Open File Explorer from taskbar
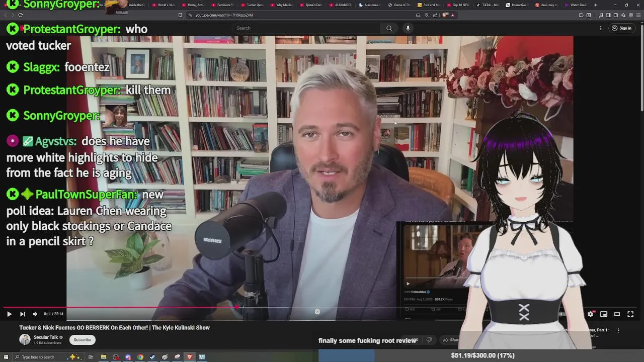This screenshot has height=362, width=644. [x=103, y=357]
